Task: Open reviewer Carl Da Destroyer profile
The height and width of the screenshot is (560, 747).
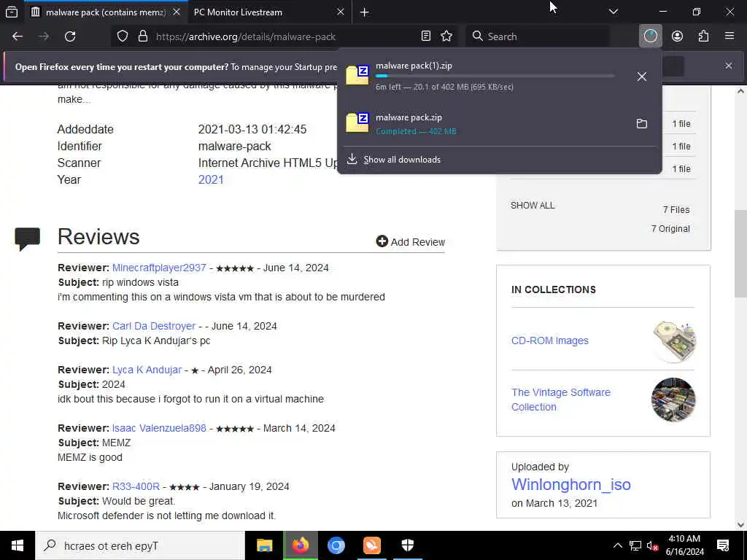Action: click(x=154, y=326)
